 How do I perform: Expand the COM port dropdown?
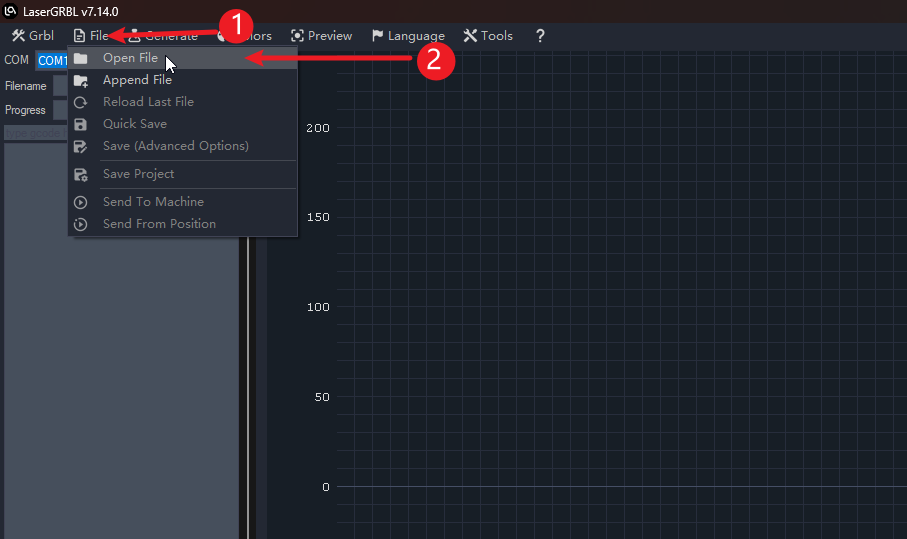(50, 60)
